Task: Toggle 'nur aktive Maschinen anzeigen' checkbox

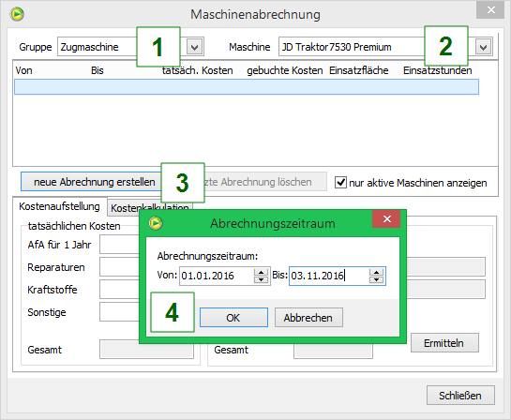Action: coord(340,182)
